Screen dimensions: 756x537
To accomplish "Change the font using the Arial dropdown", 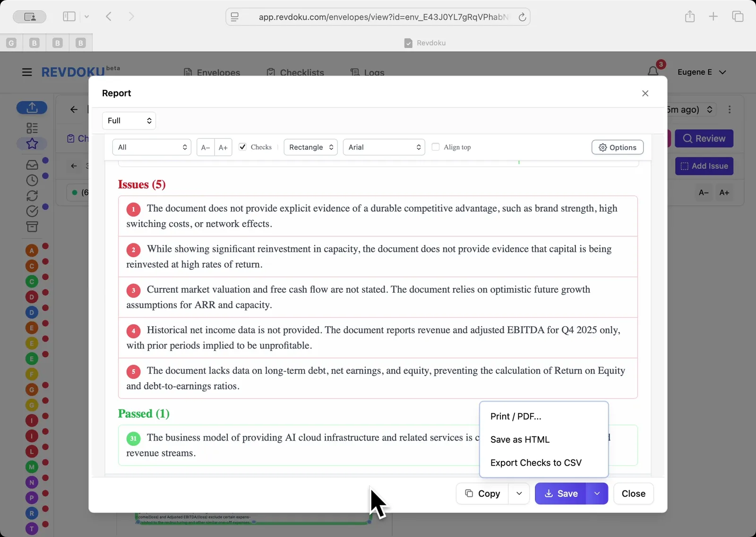I will pos(384,147).
